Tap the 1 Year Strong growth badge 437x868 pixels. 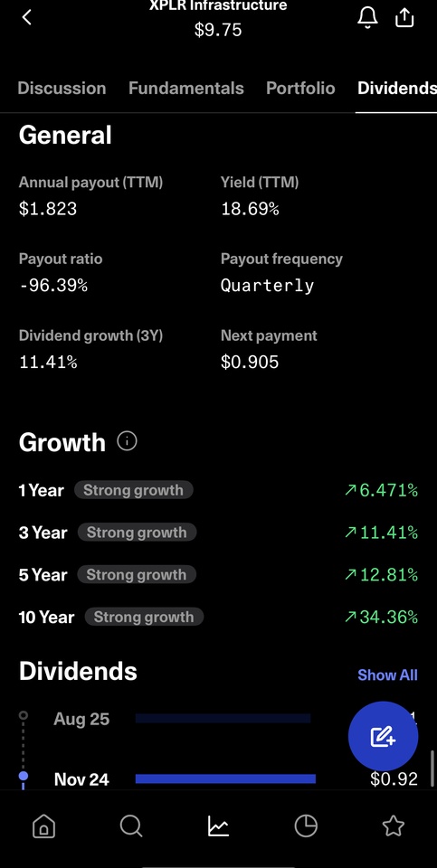134,490
